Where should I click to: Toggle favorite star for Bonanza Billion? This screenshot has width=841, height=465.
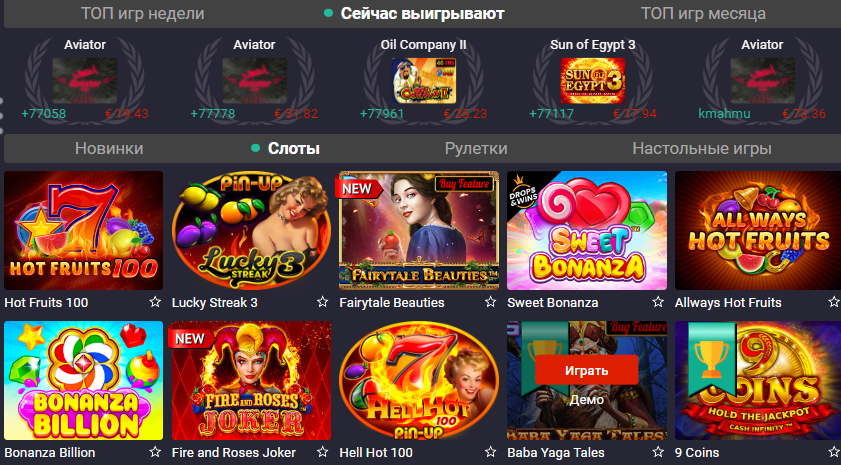155,452
